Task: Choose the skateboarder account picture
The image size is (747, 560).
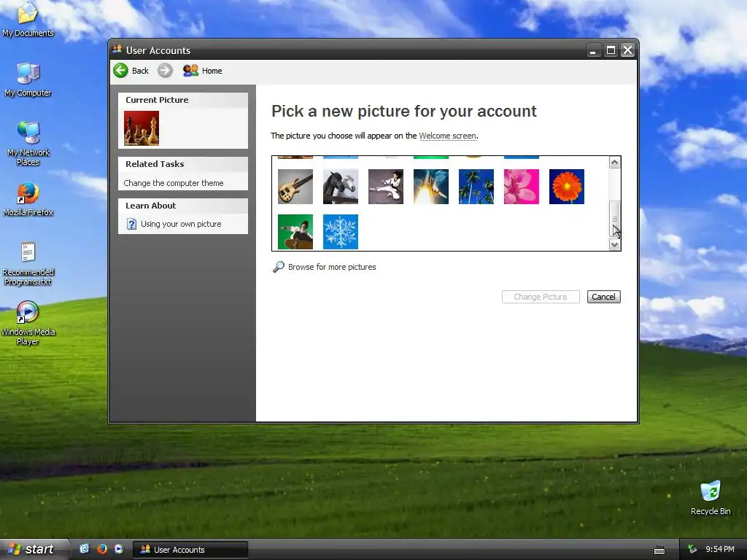Action: [295, 232]
